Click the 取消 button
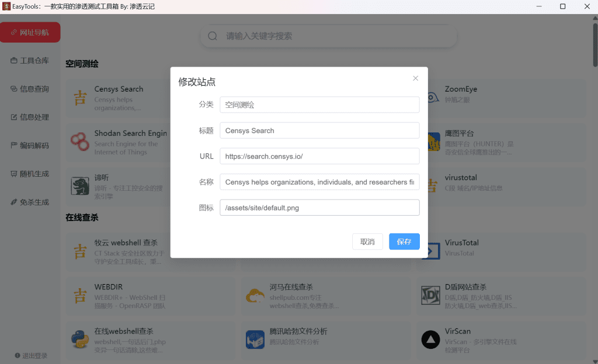The image size is (598, 364). pyautogui.click(x=367, y=242)
